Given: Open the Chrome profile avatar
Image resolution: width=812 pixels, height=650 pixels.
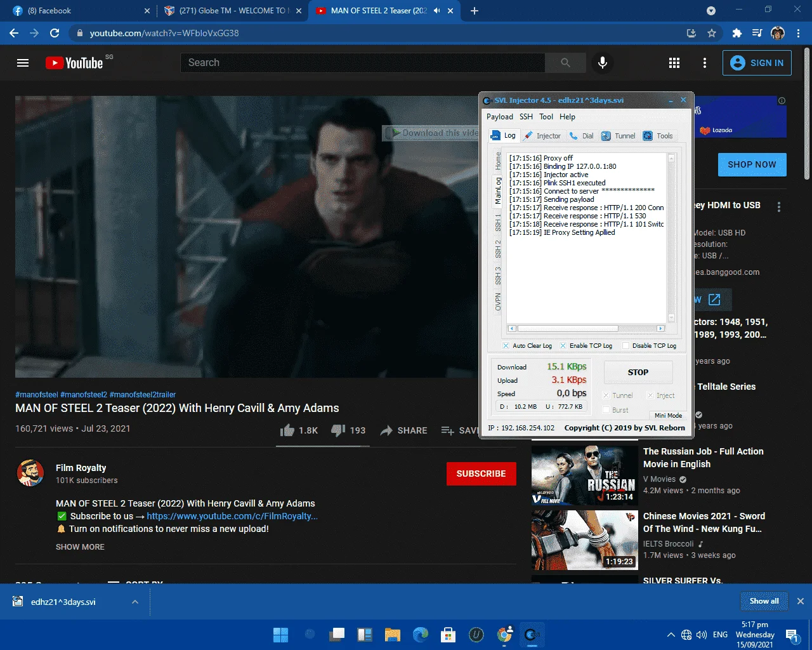Looking at the screenshot, I should (778, 33).
